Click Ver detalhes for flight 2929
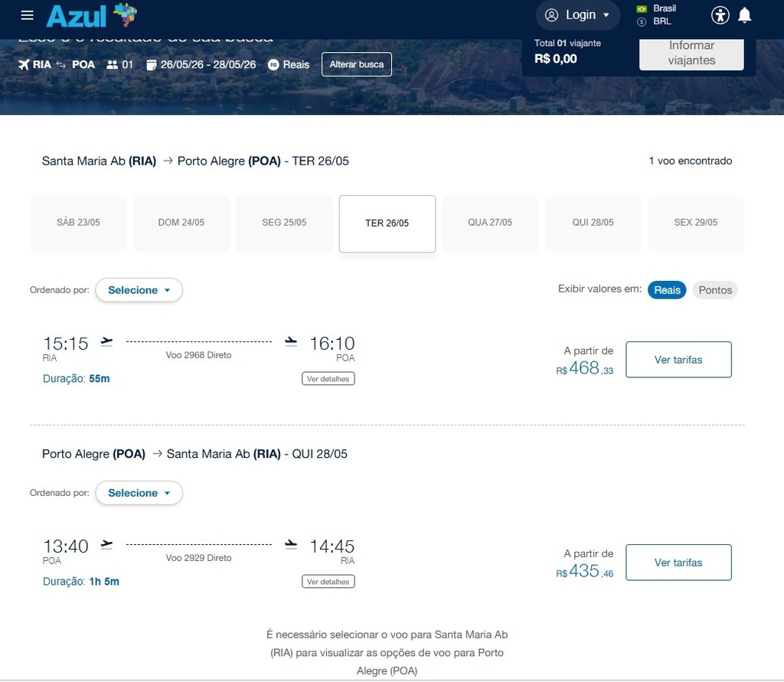784x682 pixels. (328, 582)
